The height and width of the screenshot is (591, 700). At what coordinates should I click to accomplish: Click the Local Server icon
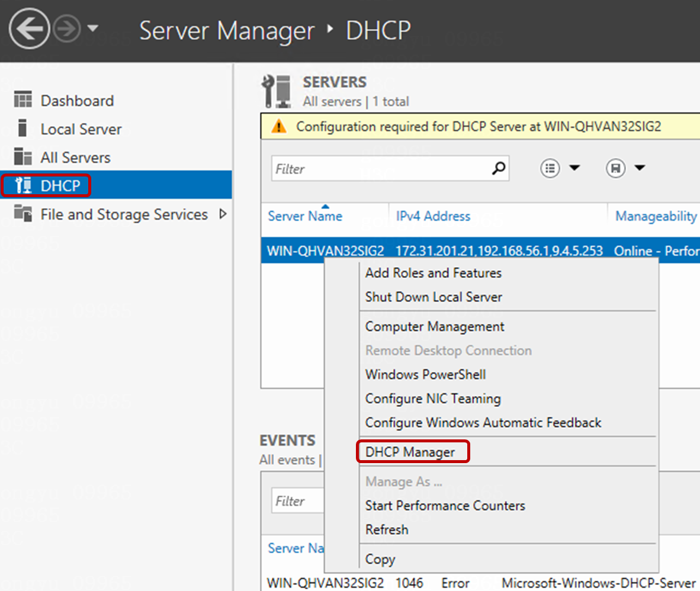23,128
